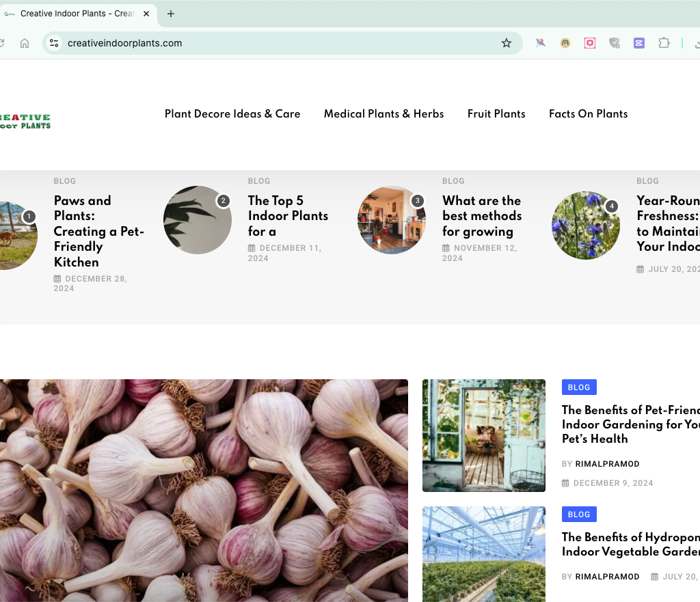This screenshot has width=700, height=602.
Task: Click the purple extension icon in toolbar
Action: click(639, 43)
